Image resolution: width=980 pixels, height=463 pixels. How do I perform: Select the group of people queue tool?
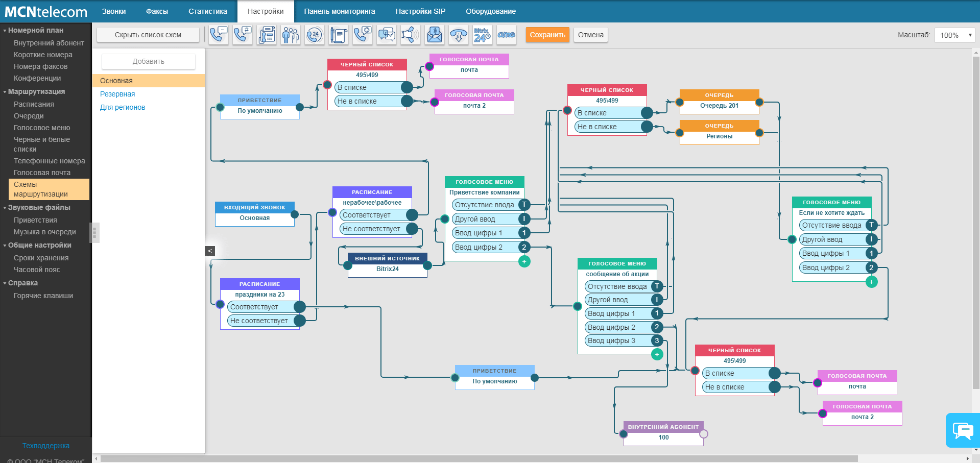tap(291, 35)
